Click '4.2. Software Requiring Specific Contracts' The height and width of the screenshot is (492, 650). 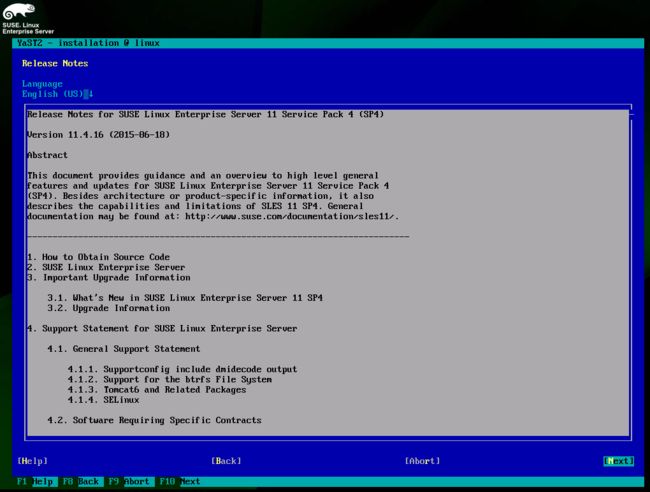coord(154,420)
